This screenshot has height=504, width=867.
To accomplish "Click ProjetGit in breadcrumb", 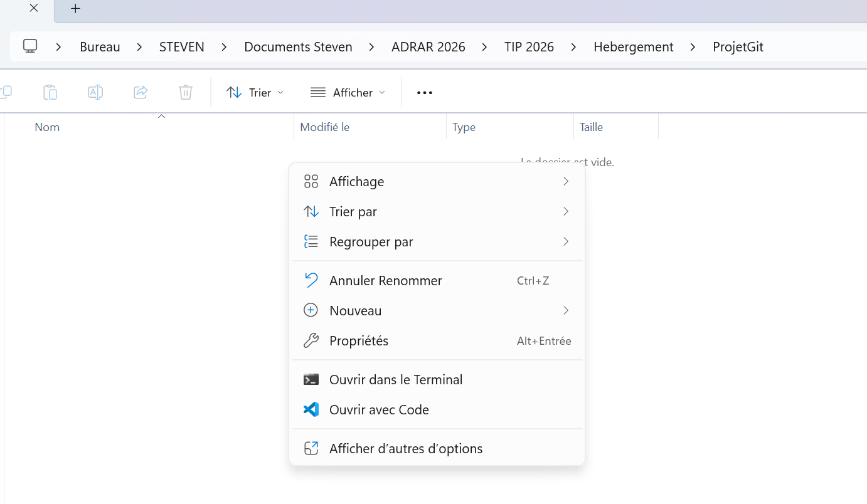I will click(738, 47).
